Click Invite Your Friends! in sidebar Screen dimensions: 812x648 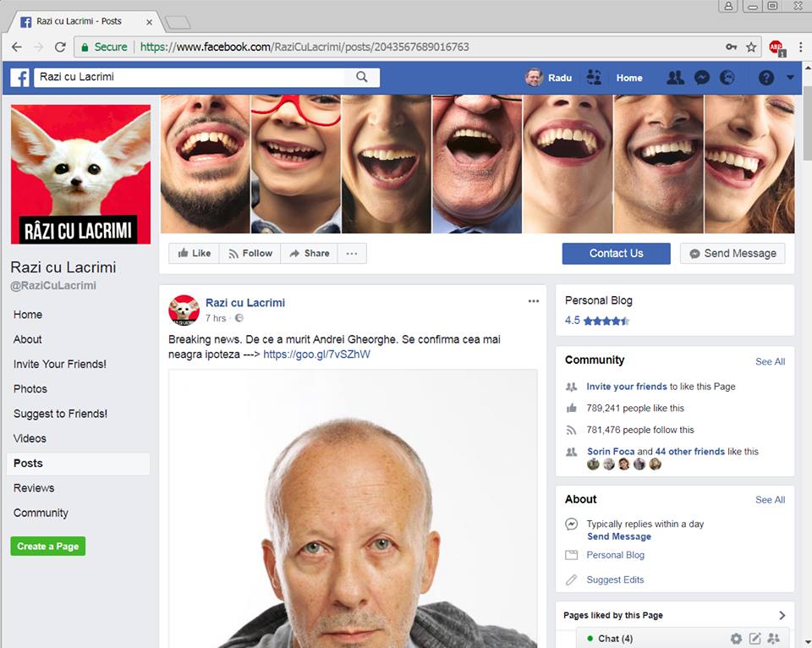[60, 364]
